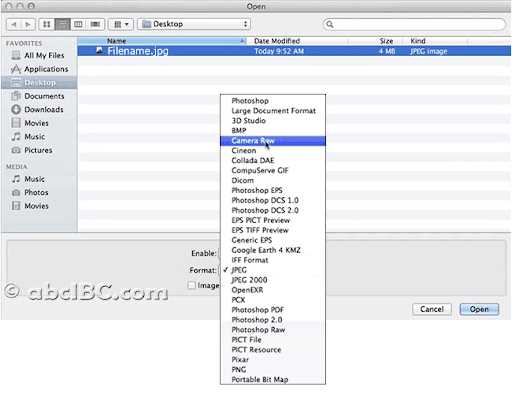512x394 pixels.
Task: Choose PNG format
Action: coord(273,370)
